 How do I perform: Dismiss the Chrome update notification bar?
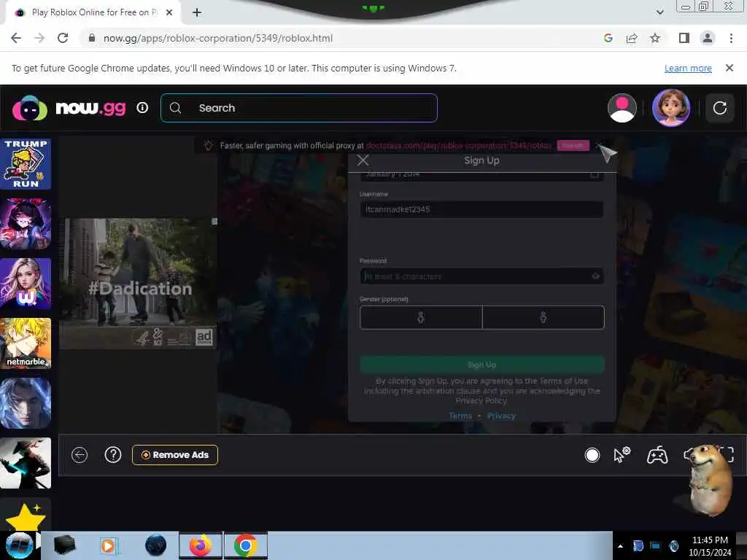tap(729, 68)
